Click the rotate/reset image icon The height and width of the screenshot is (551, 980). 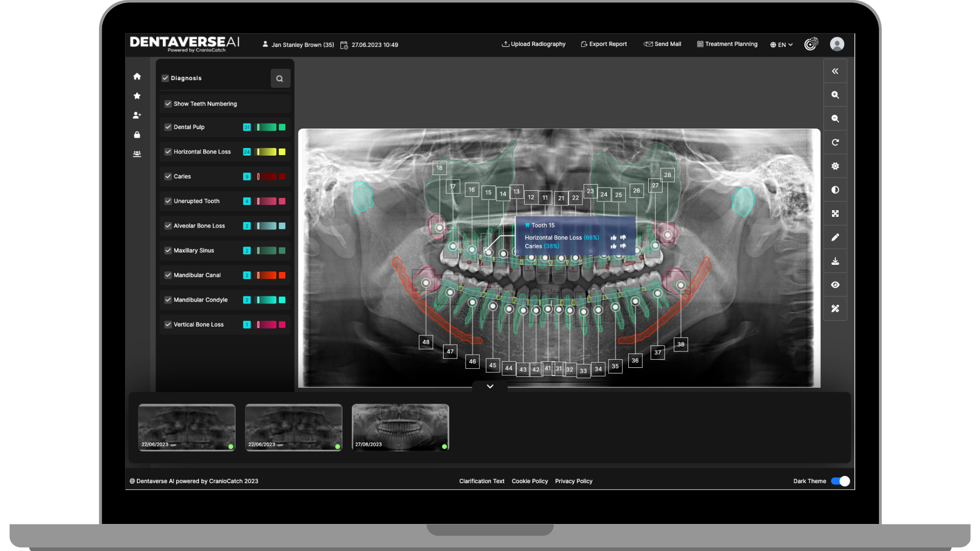point(835,142)
